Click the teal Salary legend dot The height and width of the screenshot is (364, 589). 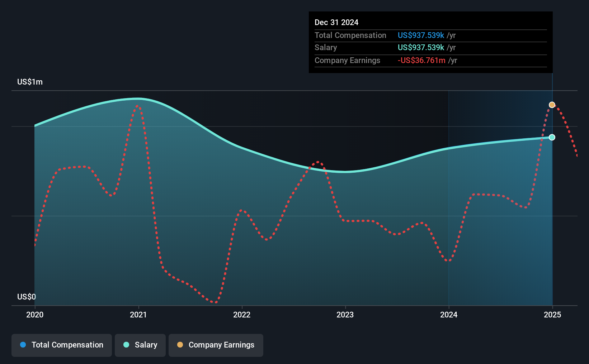(126, 345)
